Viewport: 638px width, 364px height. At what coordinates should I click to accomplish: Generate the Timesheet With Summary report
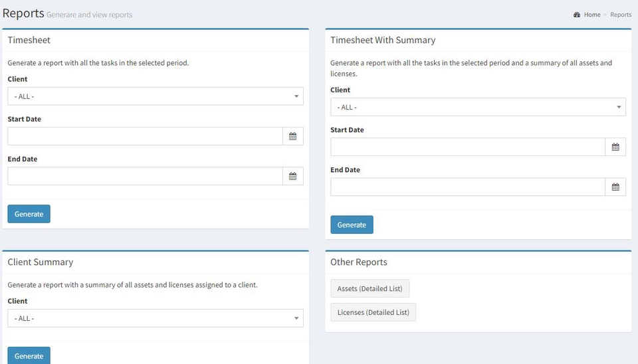(x=352, y=225)
